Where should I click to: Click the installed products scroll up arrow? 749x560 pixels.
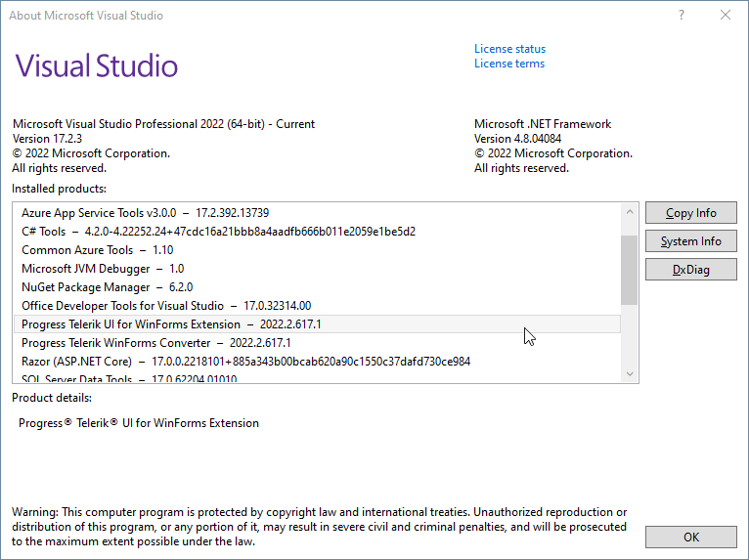click(630, 211)
